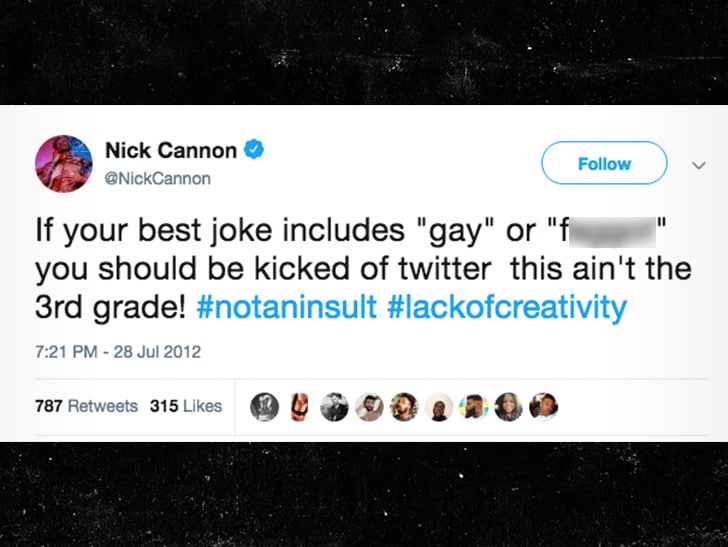
Task: Select the third liker avatar, black-and-white photo
Action: click(335, 406)
